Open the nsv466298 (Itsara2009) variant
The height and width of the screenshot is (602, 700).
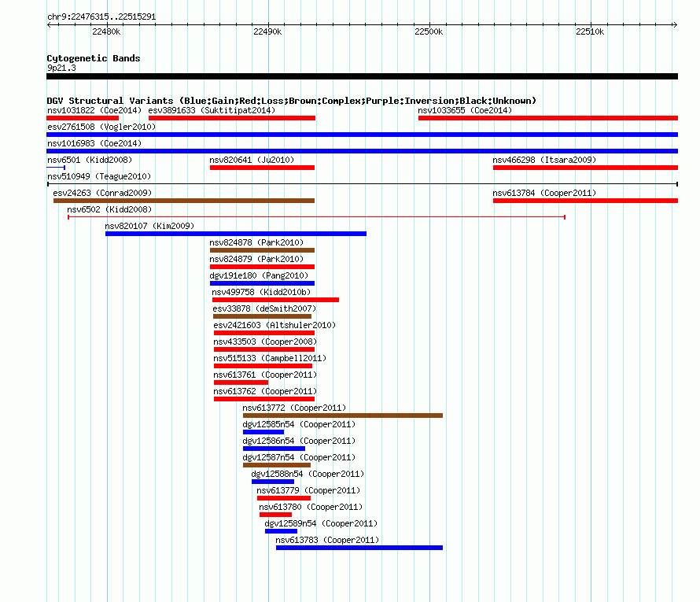544,160
